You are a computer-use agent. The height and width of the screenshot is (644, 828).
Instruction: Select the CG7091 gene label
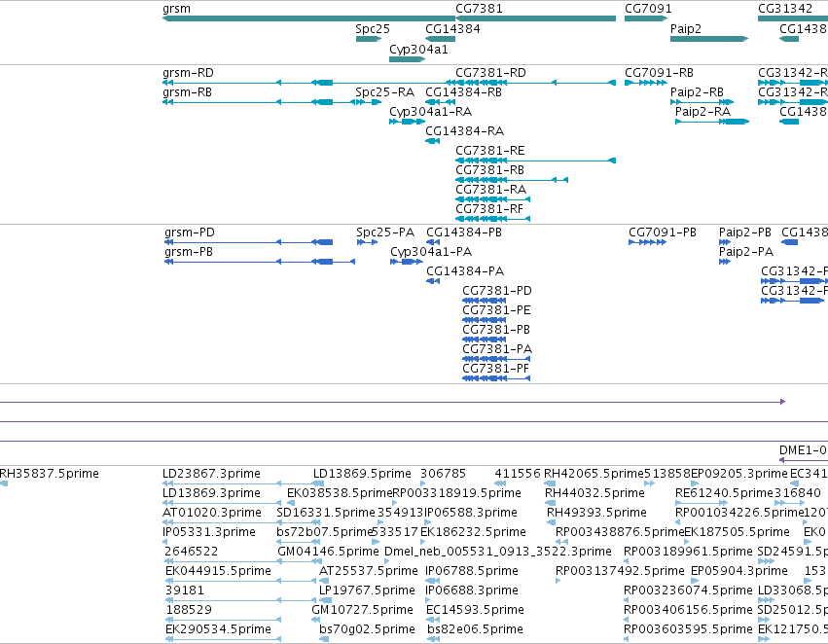648,9
